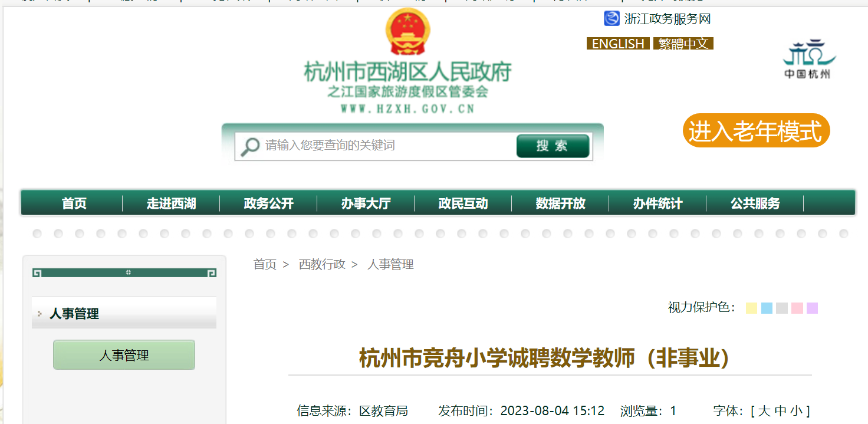868x424 pixels.
Task: Switch site language to ENGLISH
Action: 617,44
